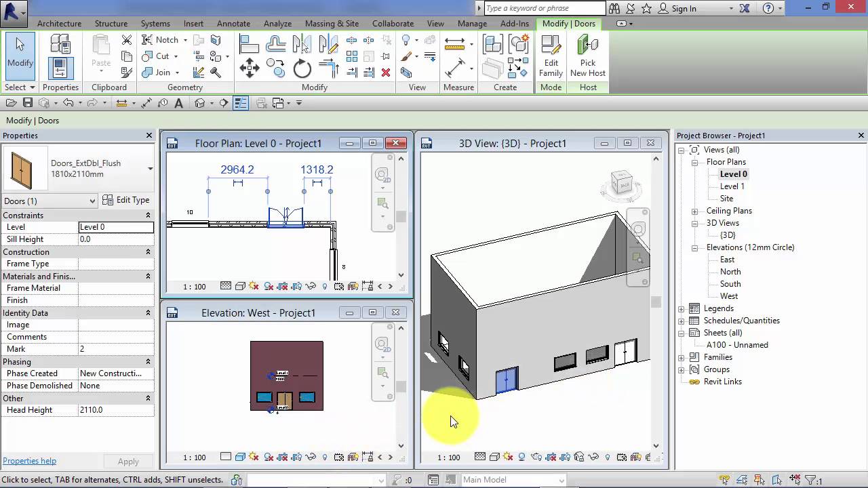
Task: Switch to the Massing & Site tab
Action: pyautogui.click(x=332, y=24)
